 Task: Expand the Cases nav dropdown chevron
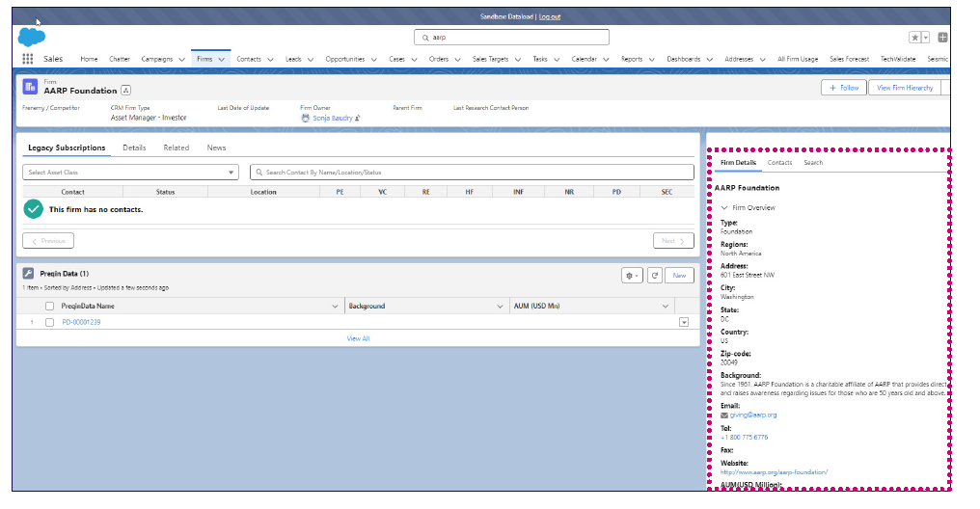(414, 60)
